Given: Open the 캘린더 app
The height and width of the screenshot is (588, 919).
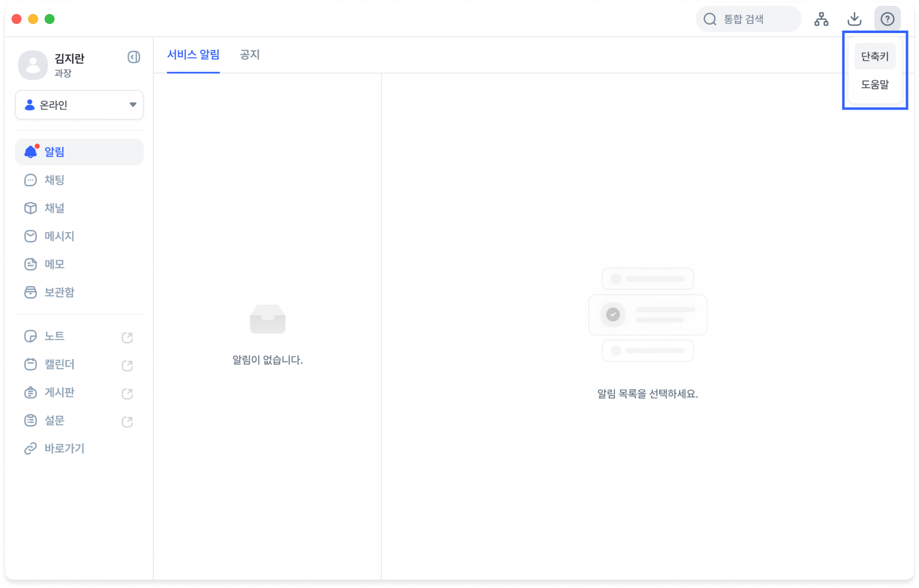Looking at the screenshot, I should tap(59, 364).
